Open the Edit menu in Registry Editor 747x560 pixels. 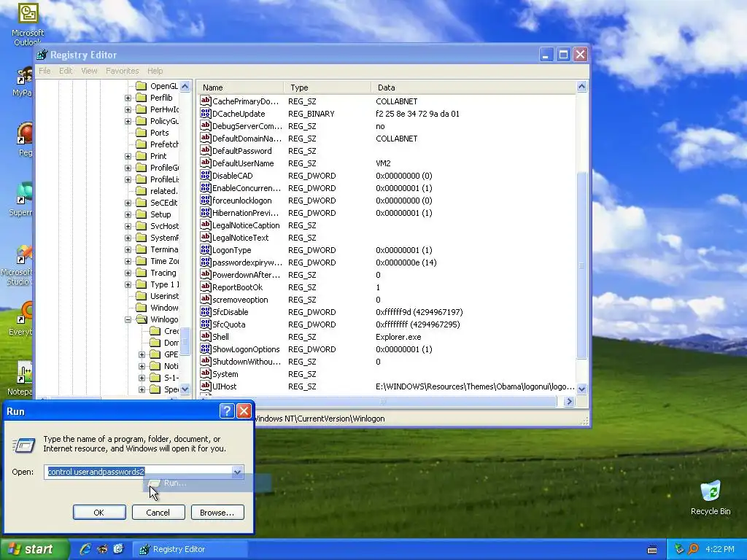click(66, 71)
